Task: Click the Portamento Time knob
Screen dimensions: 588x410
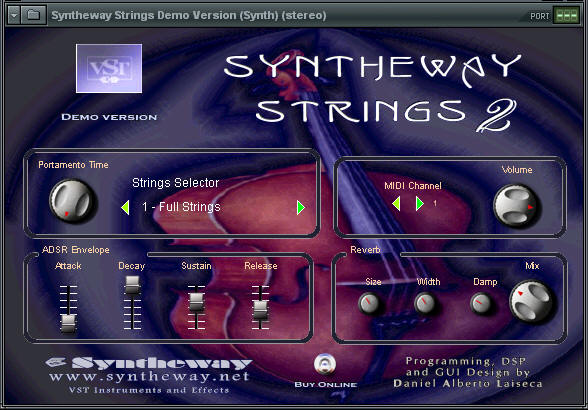Action: point(72,201)
